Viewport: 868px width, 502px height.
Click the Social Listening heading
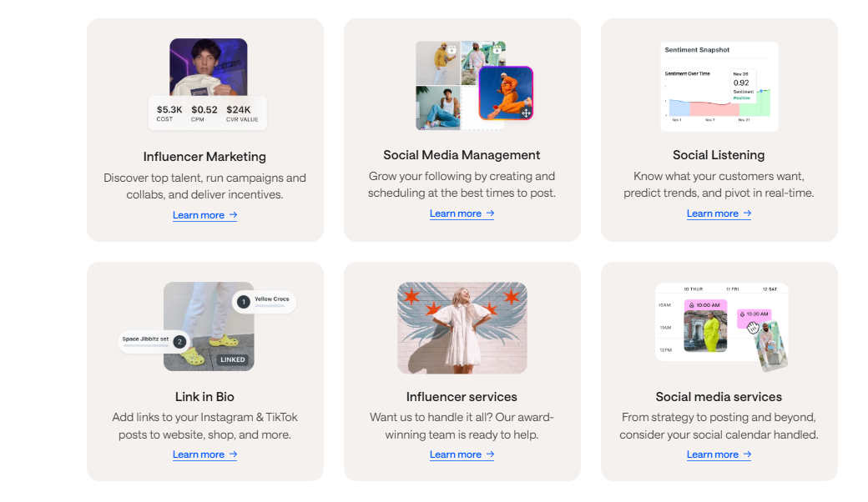pyautogui.click(x=719, y=155)
